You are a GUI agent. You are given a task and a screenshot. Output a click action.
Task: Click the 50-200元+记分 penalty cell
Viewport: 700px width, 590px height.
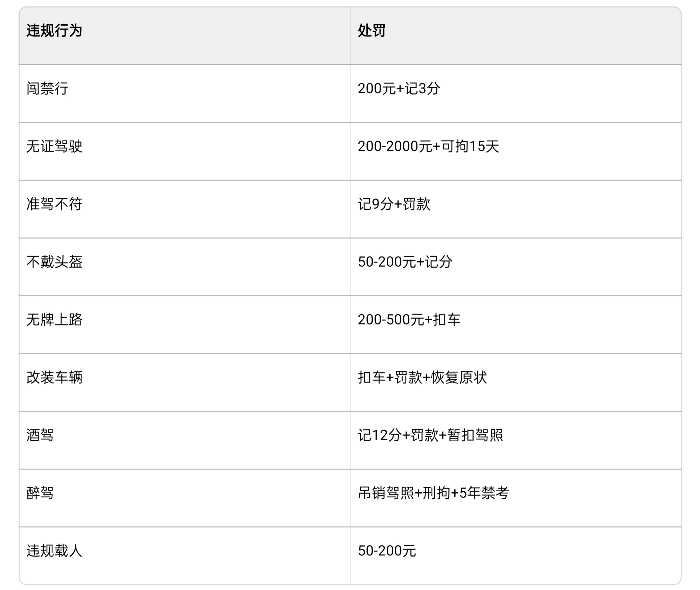coord(405,262)
